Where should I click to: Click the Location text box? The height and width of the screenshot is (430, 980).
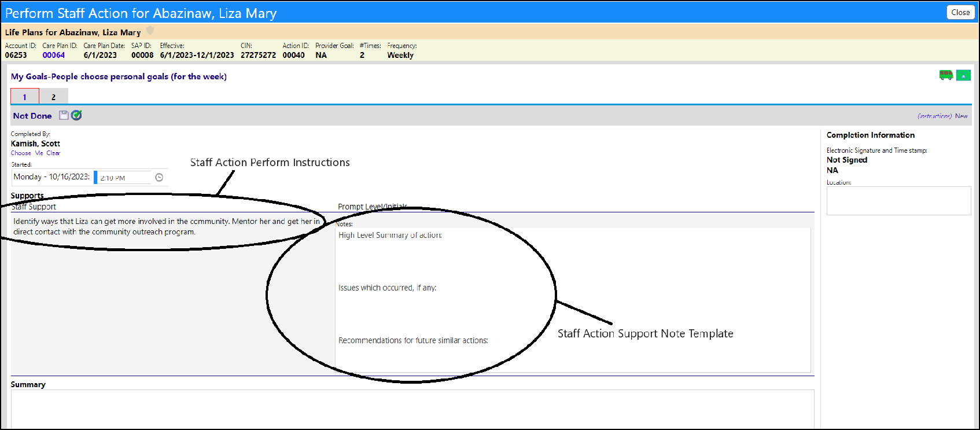pyautogui.click(x=898, y=201)
